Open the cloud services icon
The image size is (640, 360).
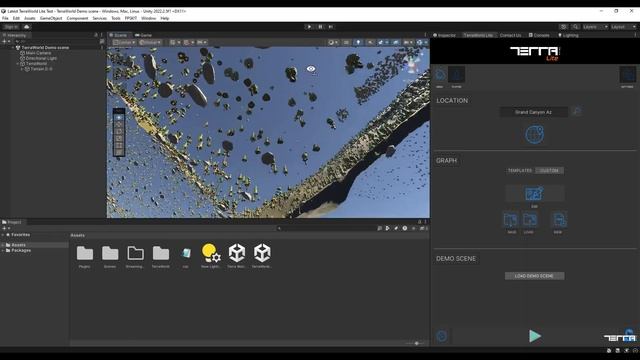[x=27, y=27]
